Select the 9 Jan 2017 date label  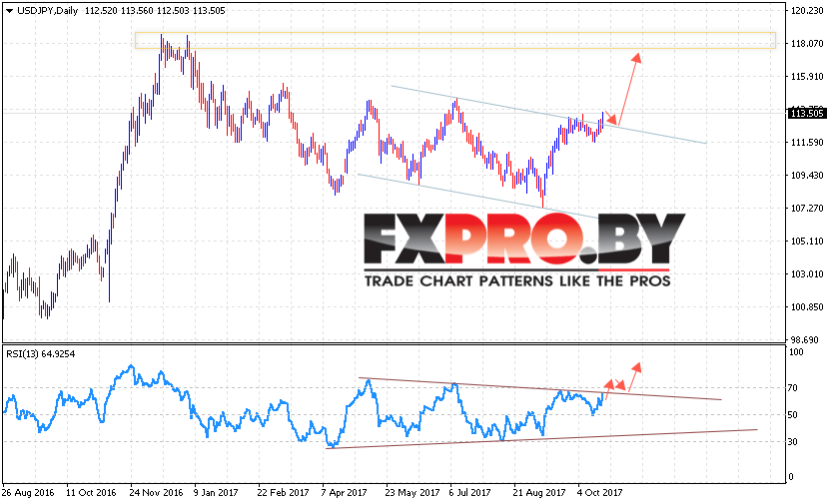[216, 493]
